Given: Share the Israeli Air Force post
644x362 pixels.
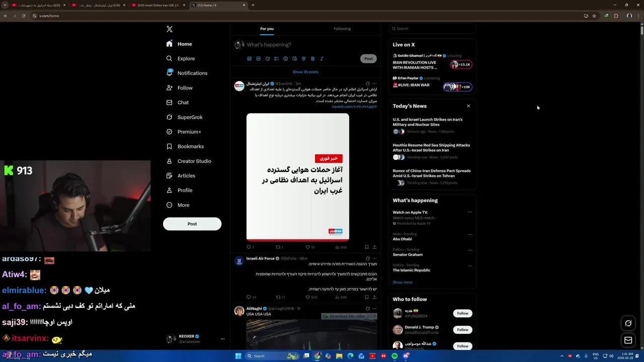Looking at the screenshot, I should click(374, 297).
